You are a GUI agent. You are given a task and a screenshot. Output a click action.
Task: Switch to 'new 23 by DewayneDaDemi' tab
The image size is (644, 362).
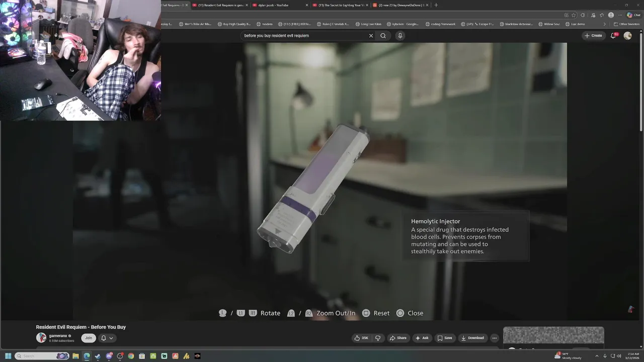tap(400, 5)
